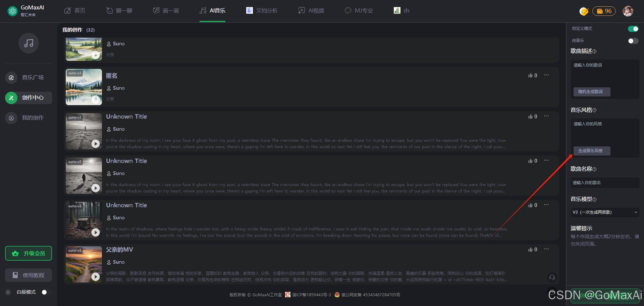
Task: Enable the 纯音乐 instrumental switch
Action: 633,41
